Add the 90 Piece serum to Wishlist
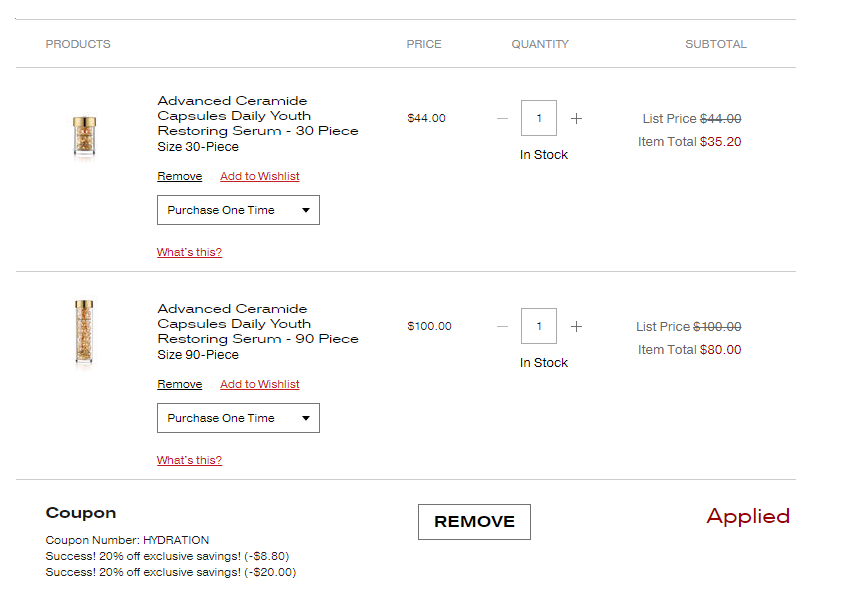 [x=260, y=384]
